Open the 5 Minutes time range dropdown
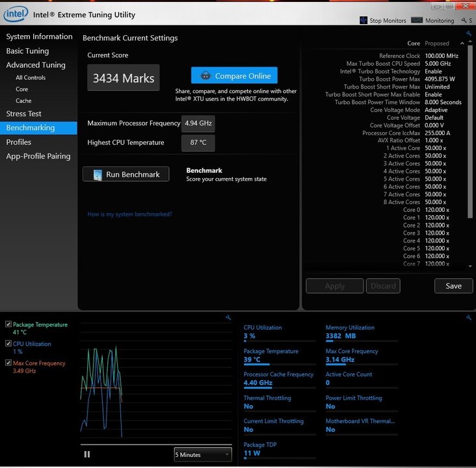The image size is (476, 468). [x=203, y=454]
